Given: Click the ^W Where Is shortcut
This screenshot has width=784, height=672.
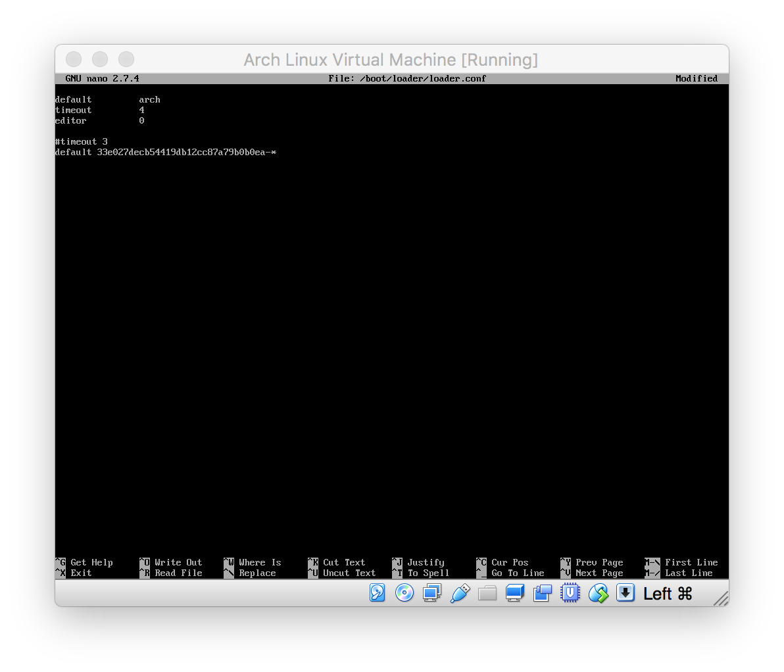Looking at the screenshot, I should [x=252, y=562].
